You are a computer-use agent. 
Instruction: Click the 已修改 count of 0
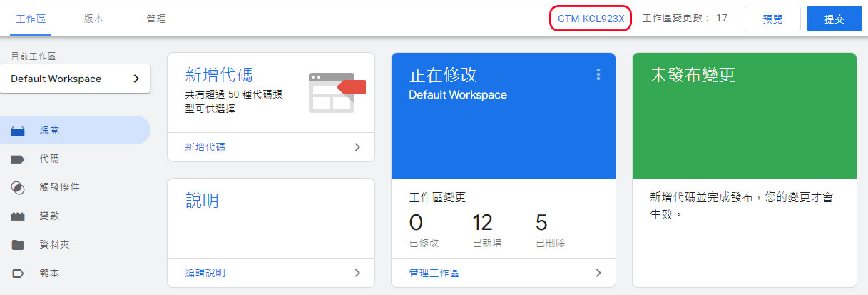click(x=416, y=222)
